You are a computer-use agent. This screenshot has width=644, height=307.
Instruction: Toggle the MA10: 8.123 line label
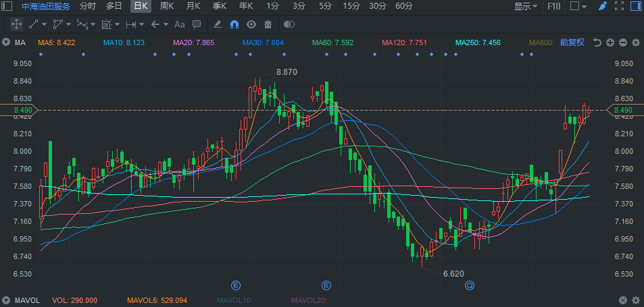124,43
